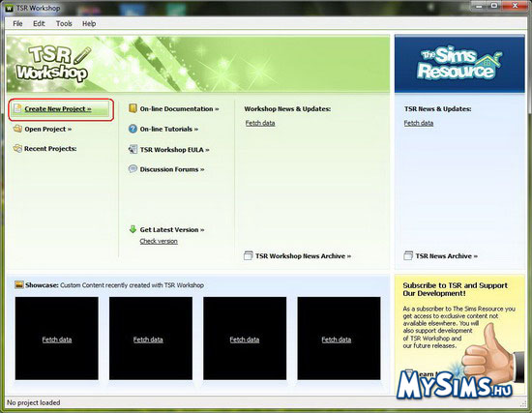Click the Open Project link
This screenshot has width=532, height=413.
47,129
